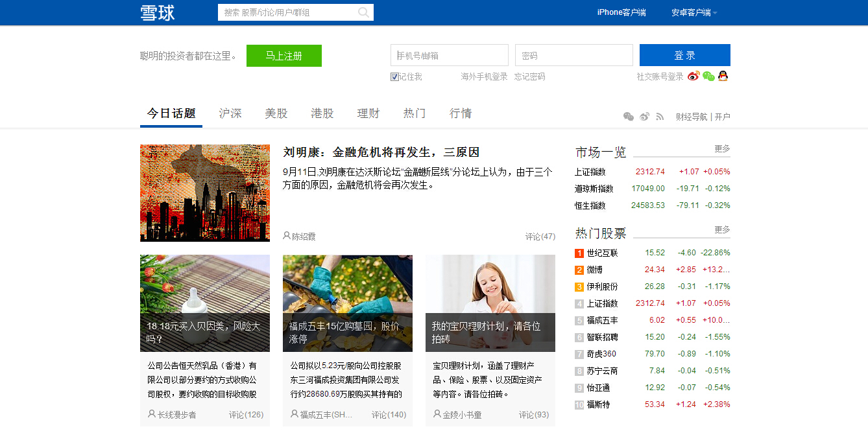Click the blue 登录 button
868x431 pixels.
[x=685, y=55]
